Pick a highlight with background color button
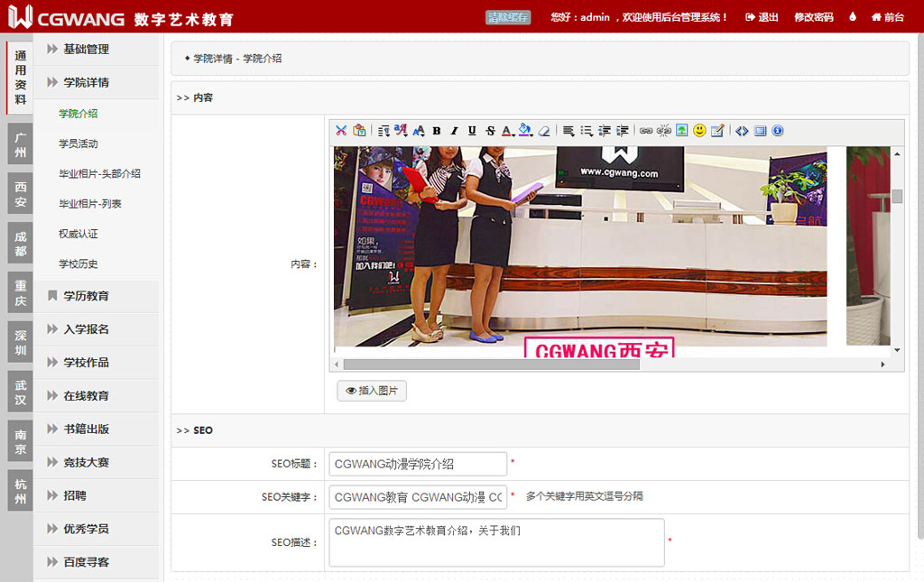Viewport: 924px width, 582px height. click(x=526, y=131)
